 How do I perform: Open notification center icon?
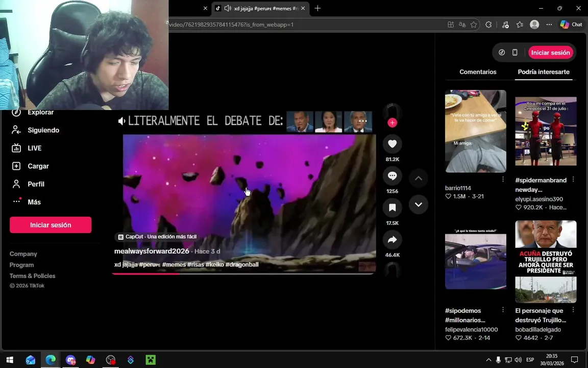(x=575, y=360)
